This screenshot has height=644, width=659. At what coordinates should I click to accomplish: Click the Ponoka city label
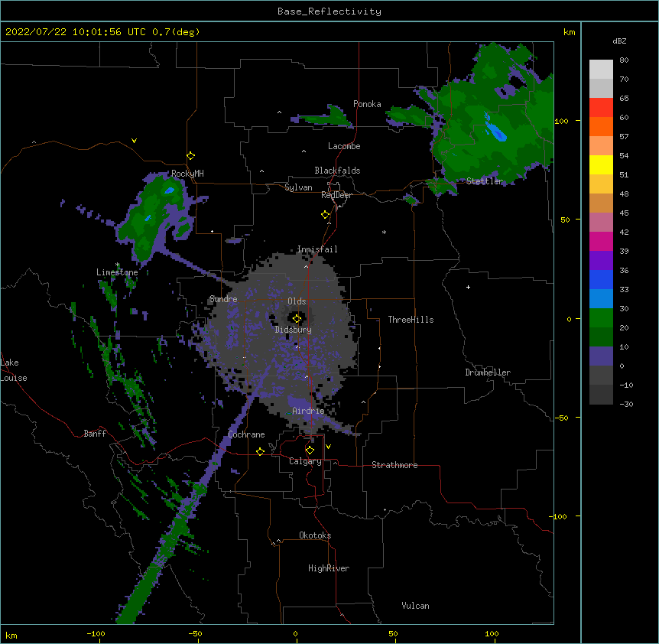pyautogui.click(x=367, y=104)
